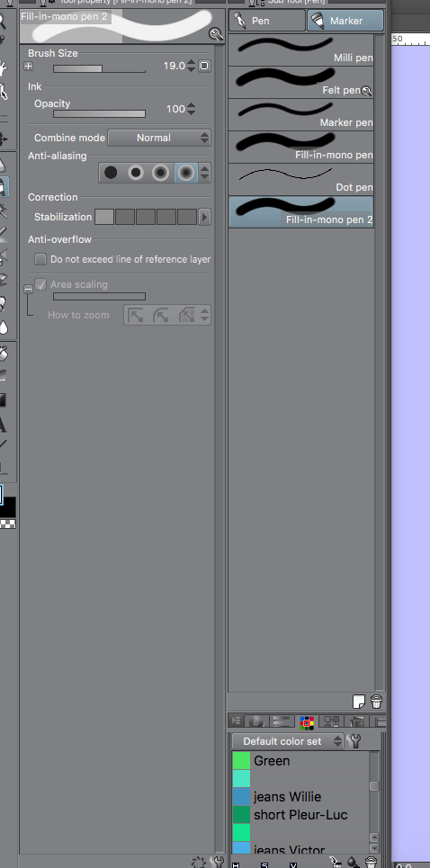Set anti-aliasing to none
Viewport: 430px width, 868px height.
click(x=111, y=173)
